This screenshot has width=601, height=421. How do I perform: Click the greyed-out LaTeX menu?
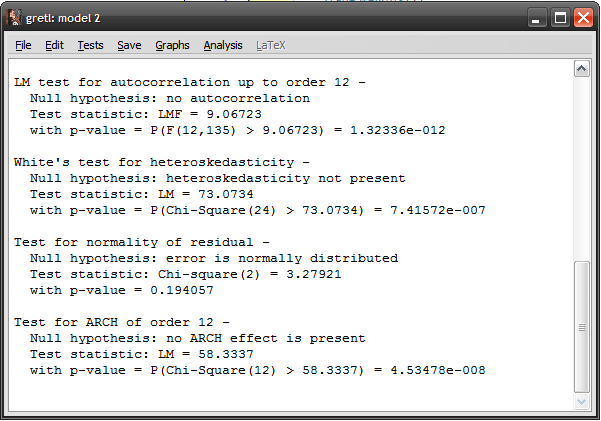click(270, 45)
